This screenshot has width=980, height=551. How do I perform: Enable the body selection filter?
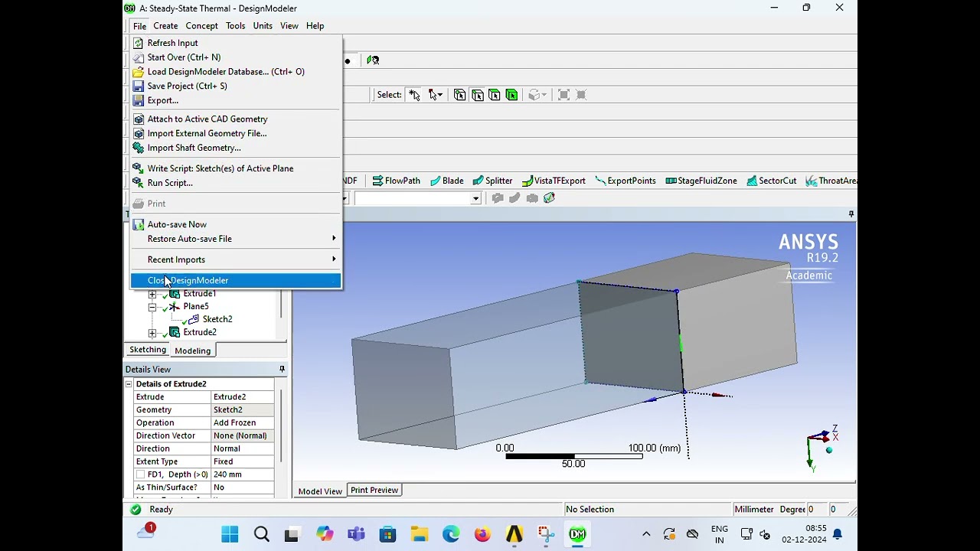[511, 95]
